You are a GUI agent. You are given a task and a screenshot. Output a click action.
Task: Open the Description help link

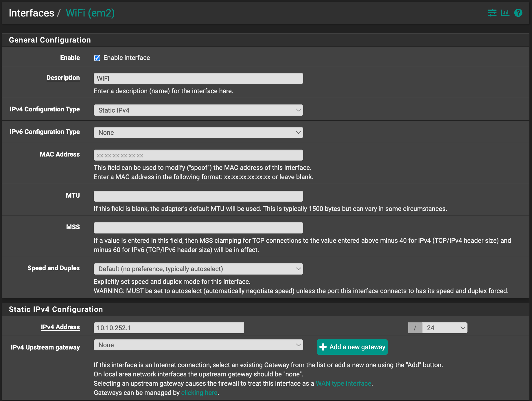point(63,78)
